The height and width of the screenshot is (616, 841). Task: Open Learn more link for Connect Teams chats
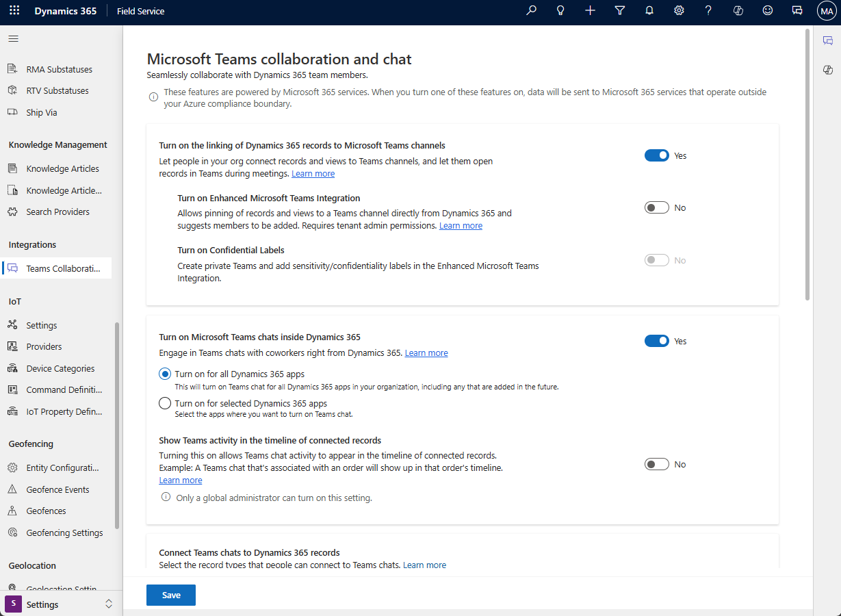click(424, 565)
